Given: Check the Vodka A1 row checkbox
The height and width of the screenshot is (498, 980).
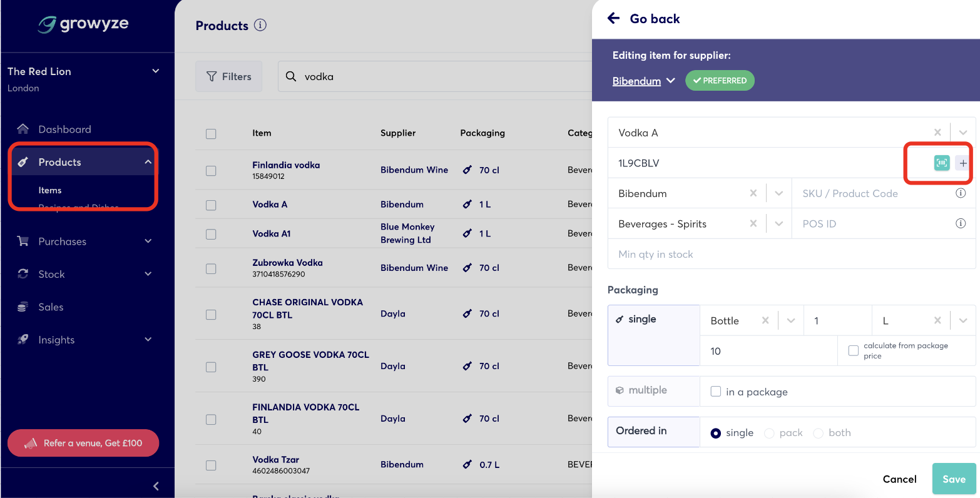Looking at the screenshot, I should 211,234.
